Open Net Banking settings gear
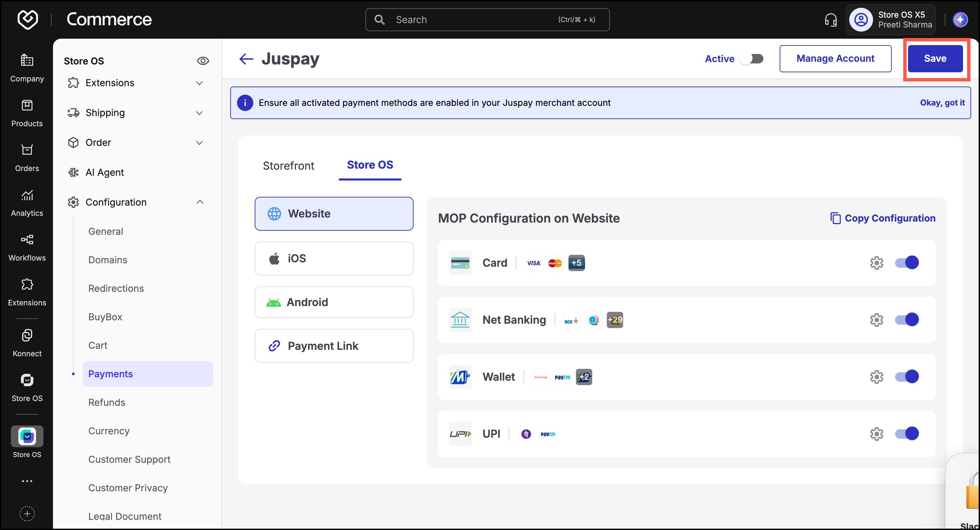 click(x=876, y=320)
